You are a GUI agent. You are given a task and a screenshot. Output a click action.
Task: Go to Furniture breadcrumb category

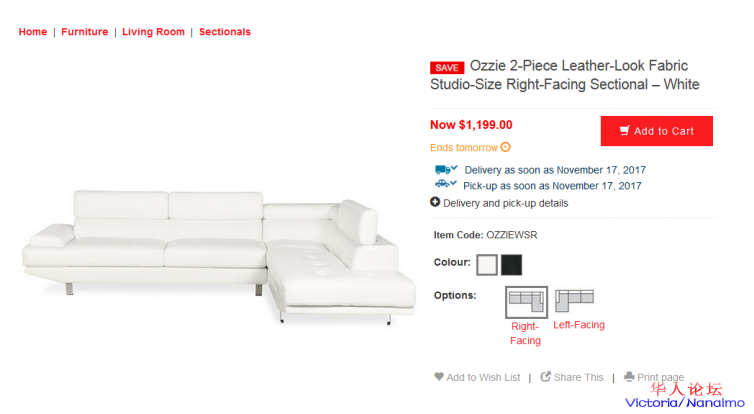point(85,32)
